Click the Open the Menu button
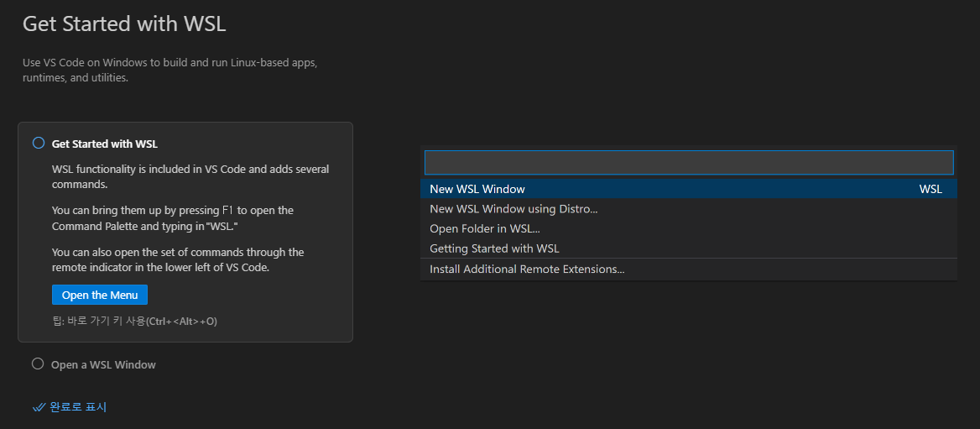980x429 pixels. (x=100, y=296)
